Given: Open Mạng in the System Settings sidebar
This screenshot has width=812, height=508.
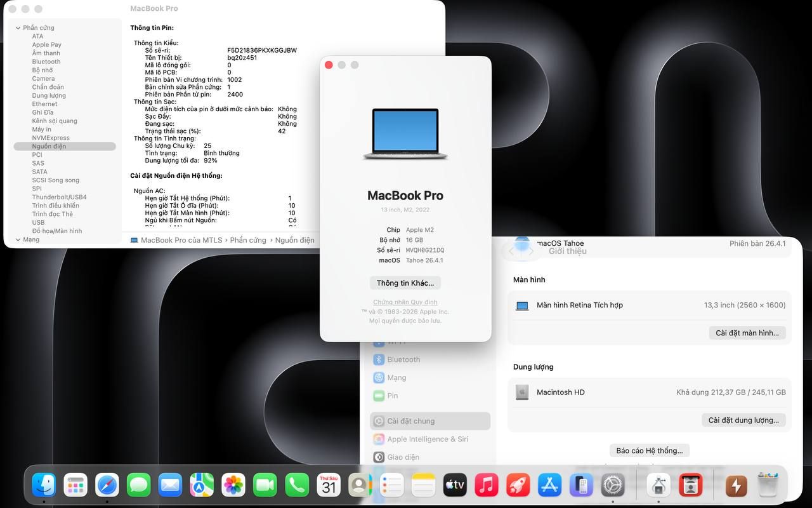Looking at the screenshot, I should (x=430, y=378).
